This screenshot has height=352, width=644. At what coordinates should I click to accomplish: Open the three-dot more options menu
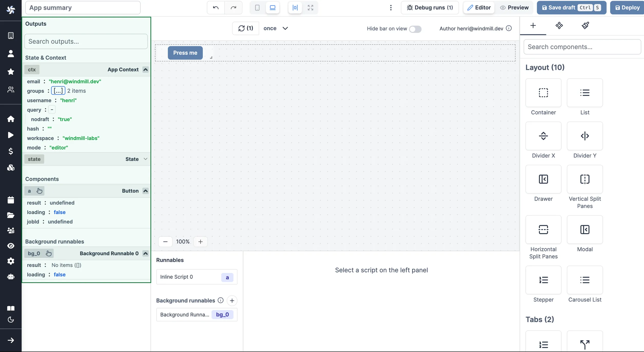391,7
